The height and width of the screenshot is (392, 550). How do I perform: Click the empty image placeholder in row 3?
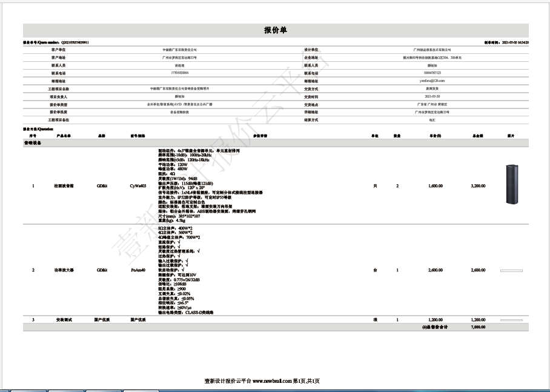coord(511,320)
